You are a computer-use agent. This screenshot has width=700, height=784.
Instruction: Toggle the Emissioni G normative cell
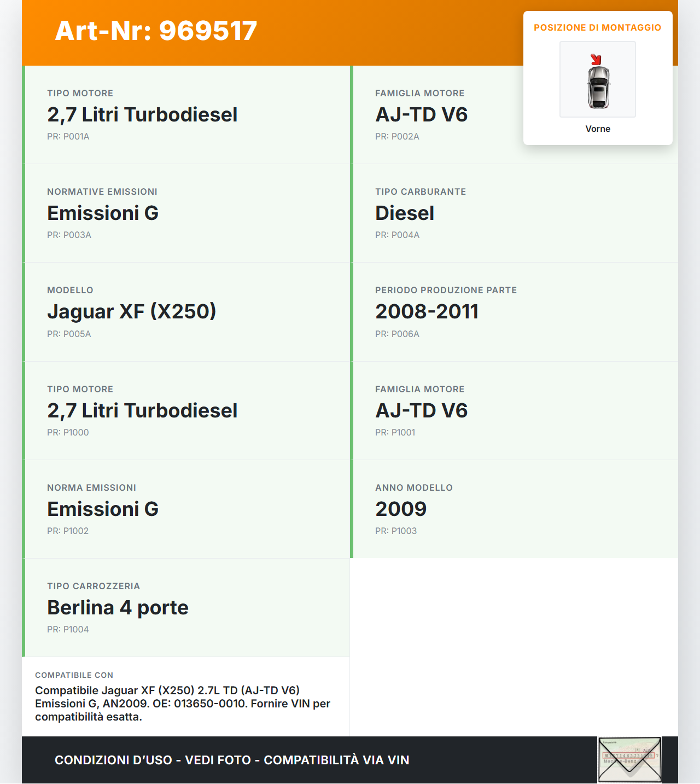pyautogui.click(x=186, y=213)
